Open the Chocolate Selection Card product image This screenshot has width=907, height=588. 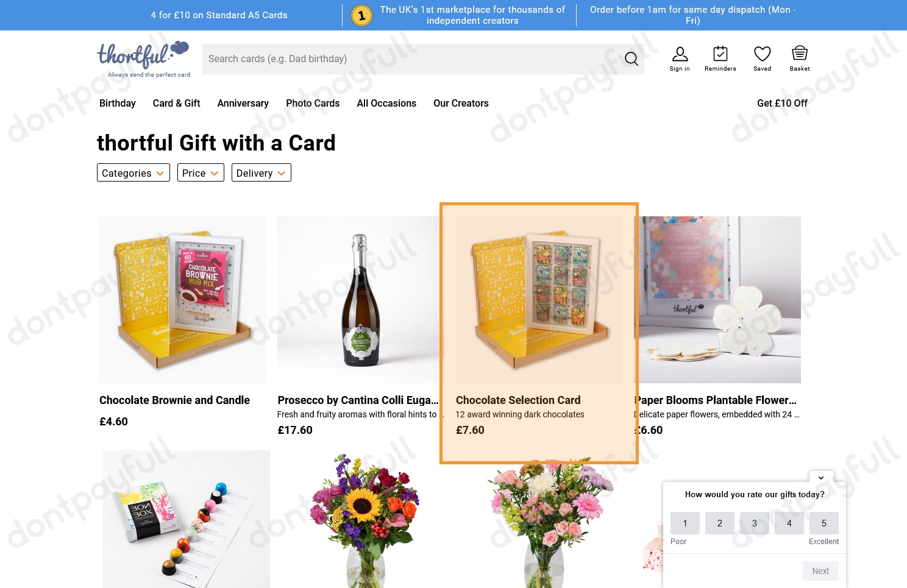539,300
